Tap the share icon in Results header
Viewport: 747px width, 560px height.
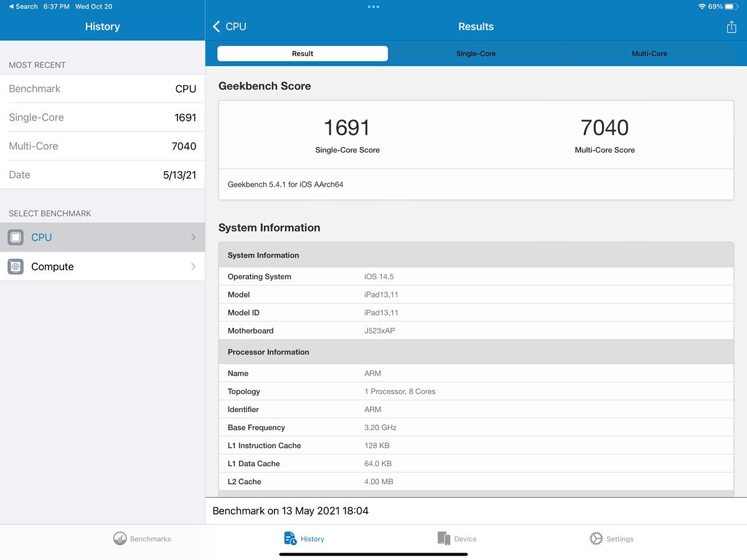click(x=731, y=27)
